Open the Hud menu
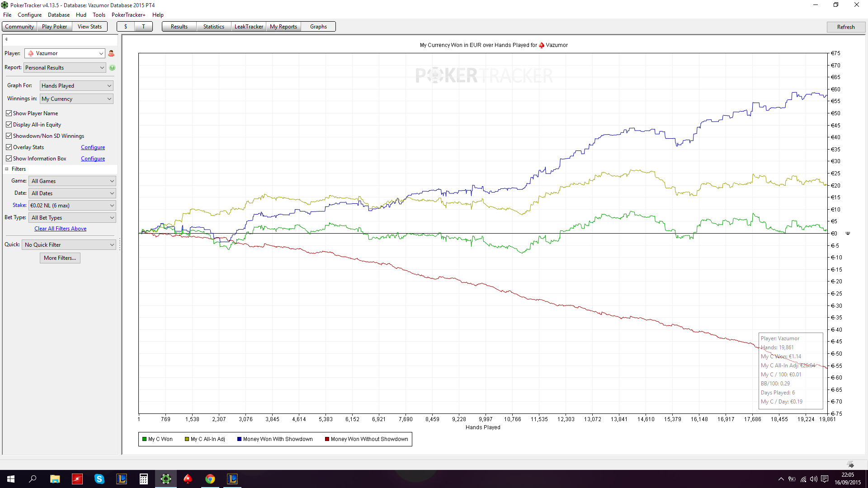Image resolution: width=868 pixels, height=488 pixels. click(81, 15)
